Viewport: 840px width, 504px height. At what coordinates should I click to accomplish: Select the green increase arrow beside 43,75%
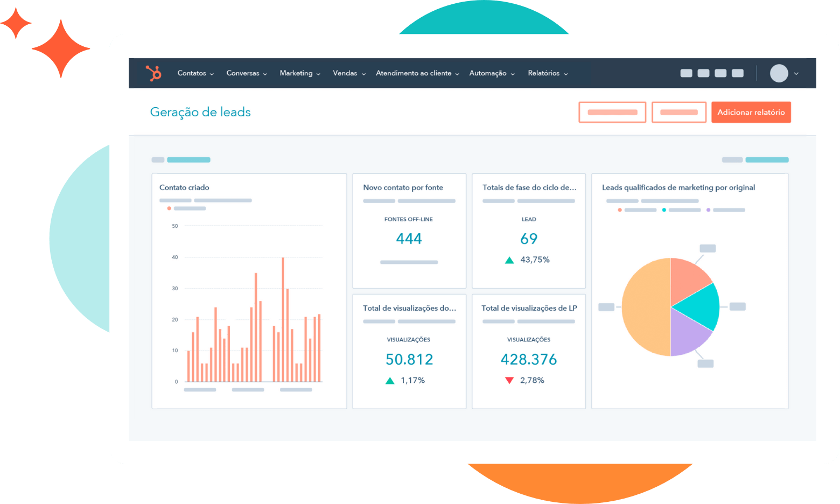point(509,260)
